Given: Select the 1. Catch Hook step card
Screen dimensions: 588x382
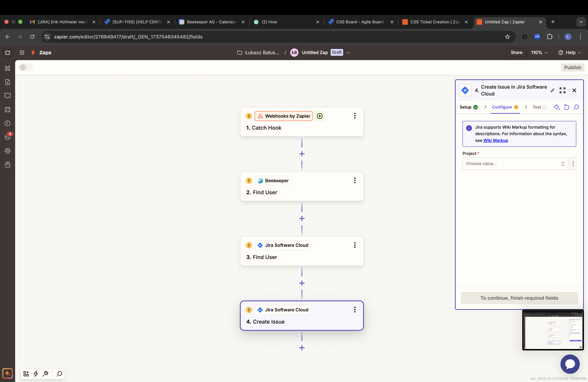Looking at the screenshot, I should (x=302, y=122).
